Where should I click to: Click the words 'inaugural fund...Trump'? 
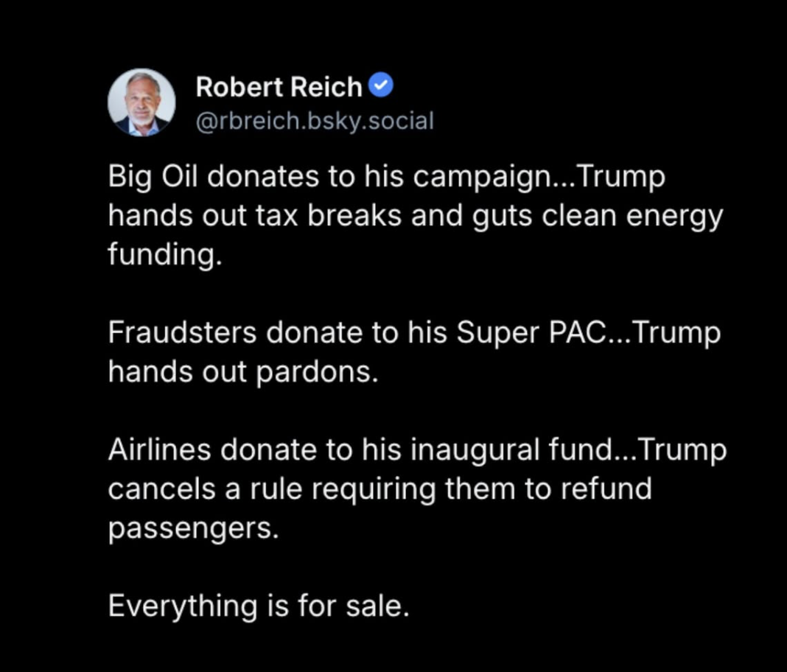(x=569, y=450)
